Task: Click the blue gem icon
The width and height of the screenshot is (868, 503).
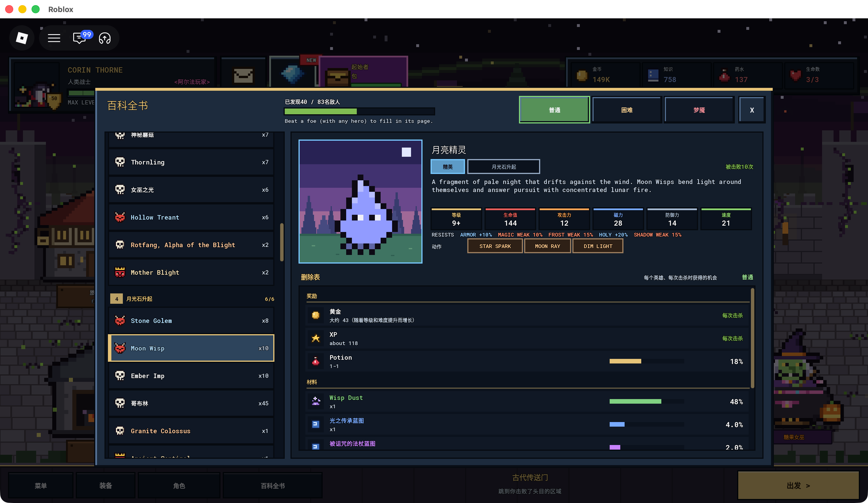Action: pyautogui.click(x=292, y=74)
